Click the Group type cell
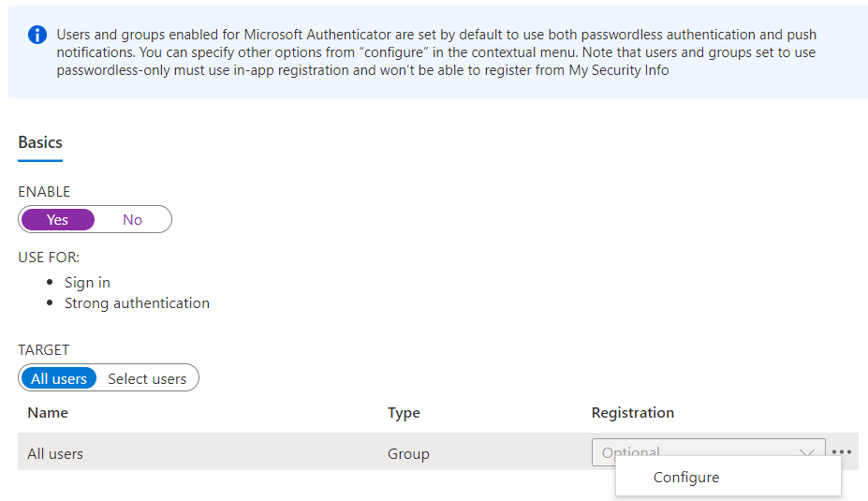The height and width of the screenshot is (501, 868). 408,453
